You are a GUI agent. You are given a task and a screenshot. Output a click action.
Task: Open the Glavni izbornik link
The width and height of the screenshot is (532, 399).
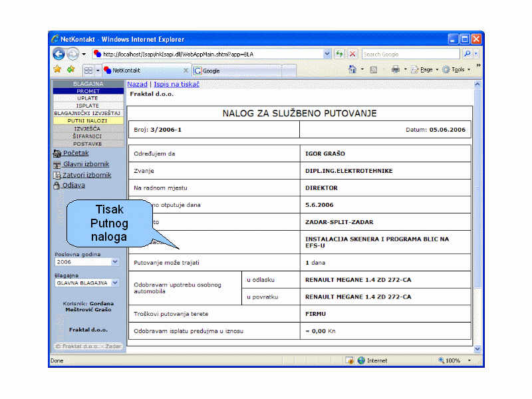(x=86, y=164)
